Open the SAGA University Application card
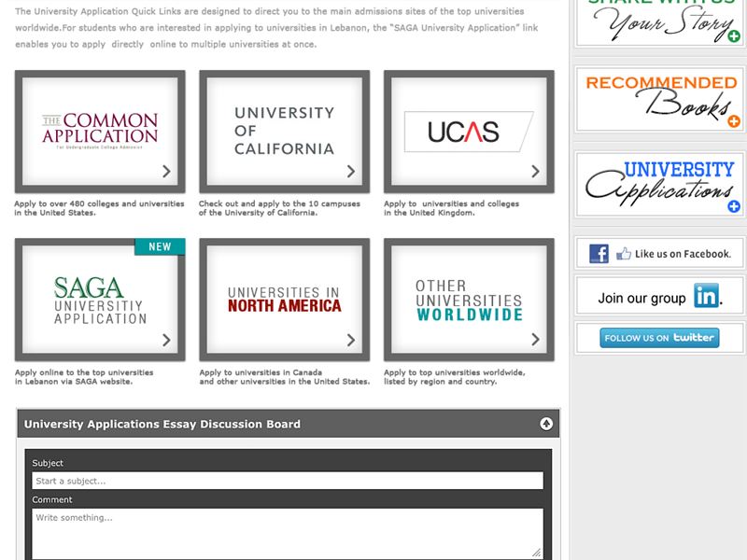Screen dimensions: 747x560 point(100,300)
